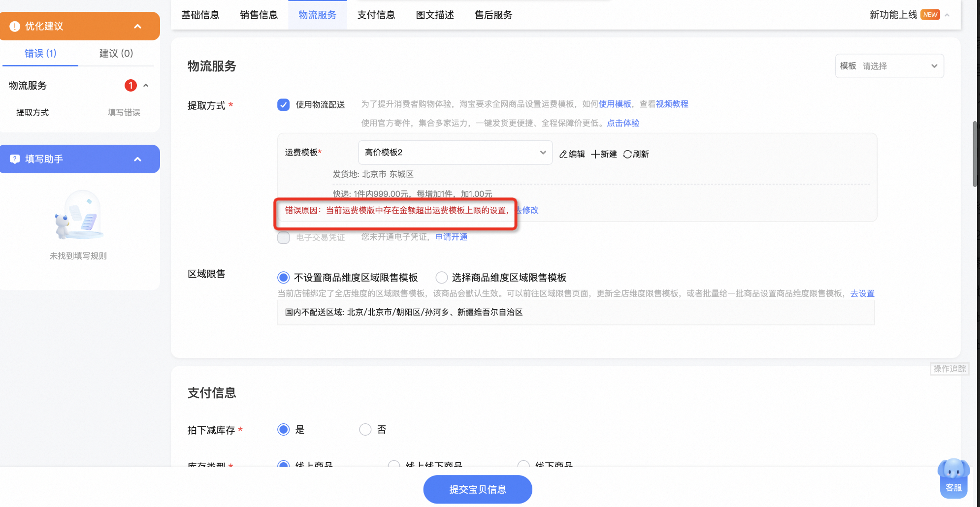The width and height of the screenshot is (980, 507).
Task: Click the red error count badge
Action: click(131, 86)
